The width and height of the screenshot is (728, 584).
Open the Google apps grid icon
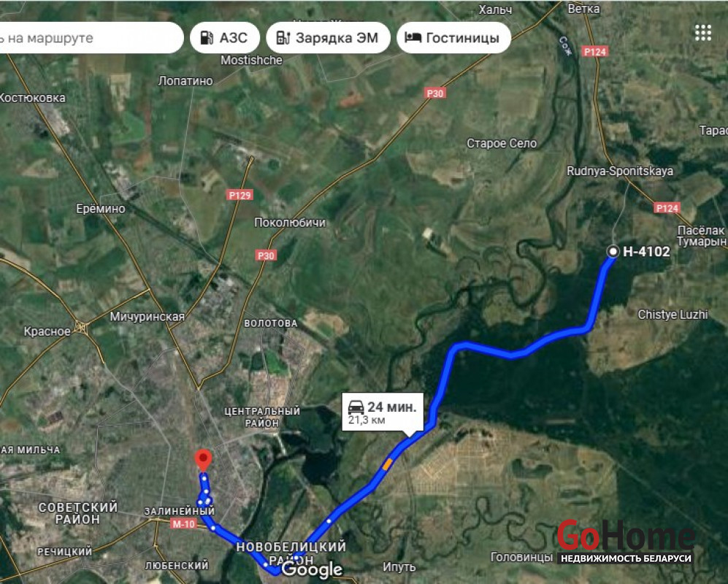tap(703, 33)
